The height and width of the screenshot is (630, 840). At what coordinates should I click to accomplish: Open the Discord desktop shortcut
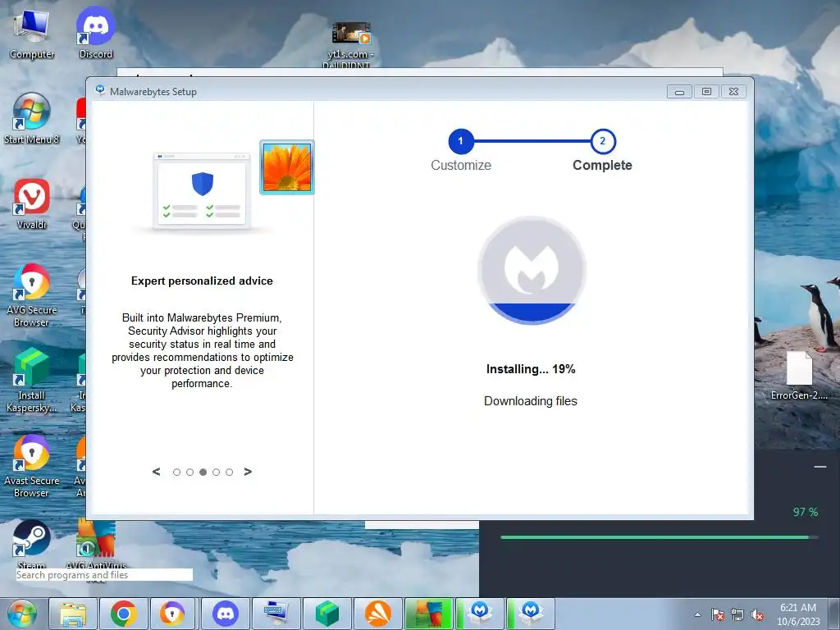pyautogui.click(x=95, y=33)
